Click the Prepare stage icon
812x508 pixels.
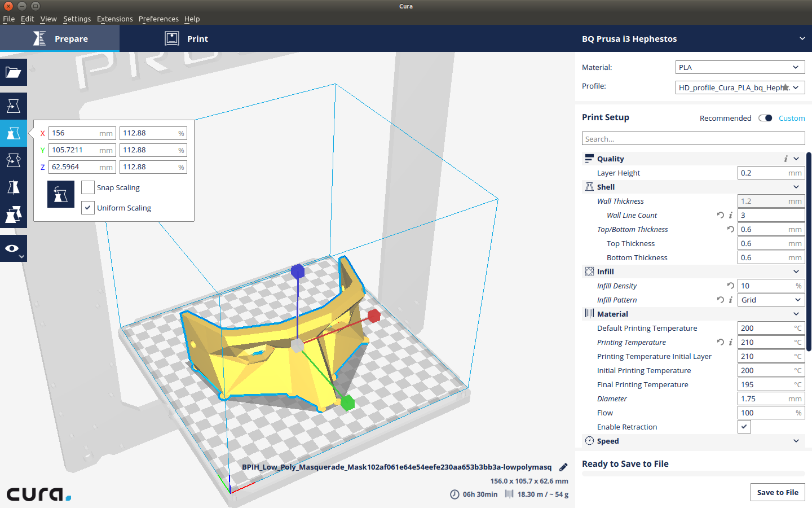[x=39, y=38]
